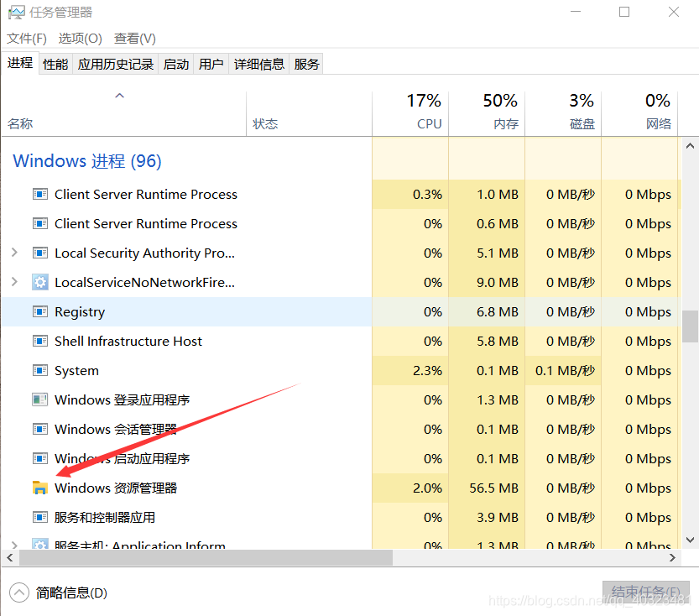Screen dimensions: 699x616
Task: Switch to the 服务 tab
Action: point(306,64)
